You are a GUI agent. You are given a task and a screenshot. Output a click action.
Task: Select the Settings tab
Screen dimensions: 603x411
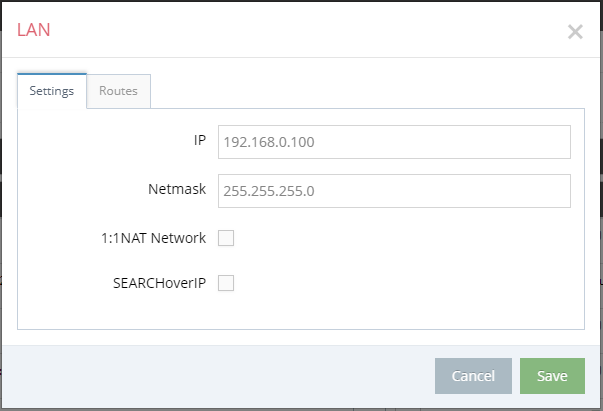tap(52, 91)
